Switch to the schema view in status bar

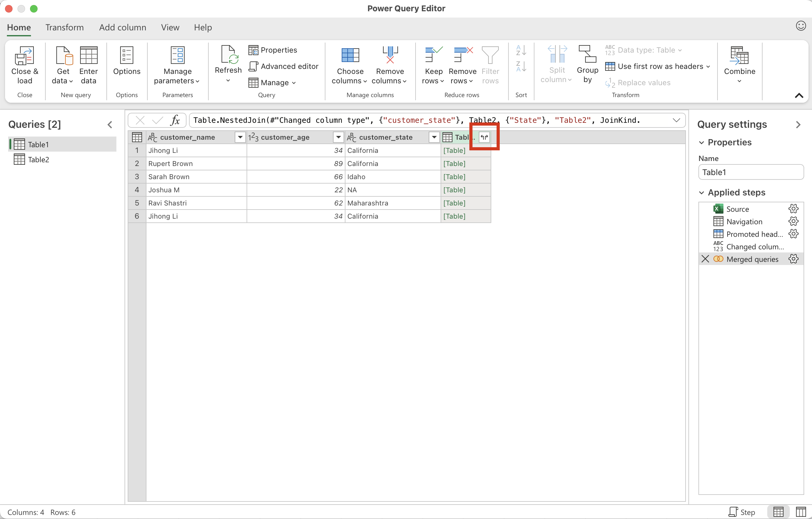[x=800, y=511]
